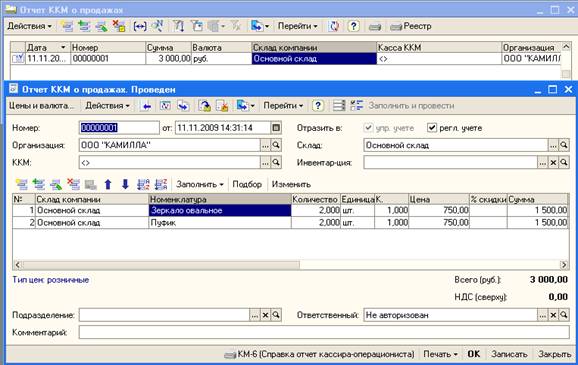
Task: Click the horizontal scrollbar under the items table
Action: click(x=290, y=265)
